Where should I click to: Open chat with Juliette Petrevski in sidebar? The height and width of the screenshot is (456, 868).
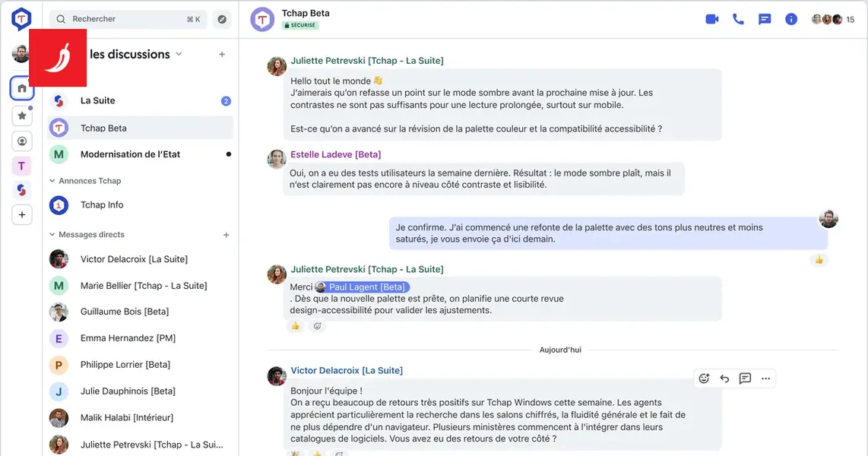141,445
